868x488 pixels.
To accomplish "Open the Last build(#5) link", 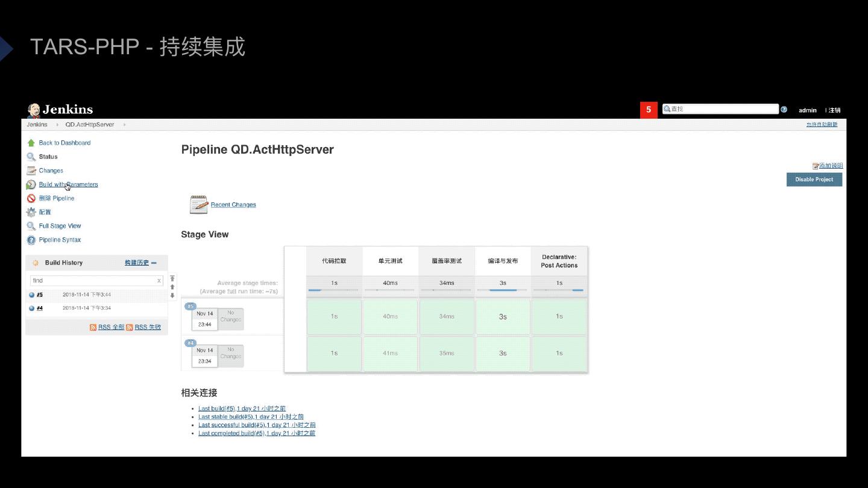I will (242, 408).
